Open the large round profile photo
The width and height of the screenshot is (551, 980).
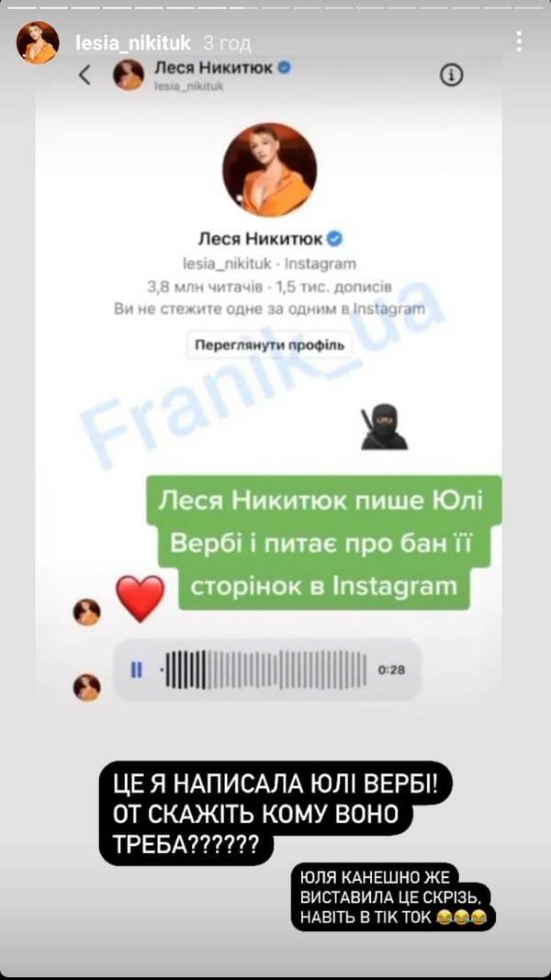(x=270, y=169)
